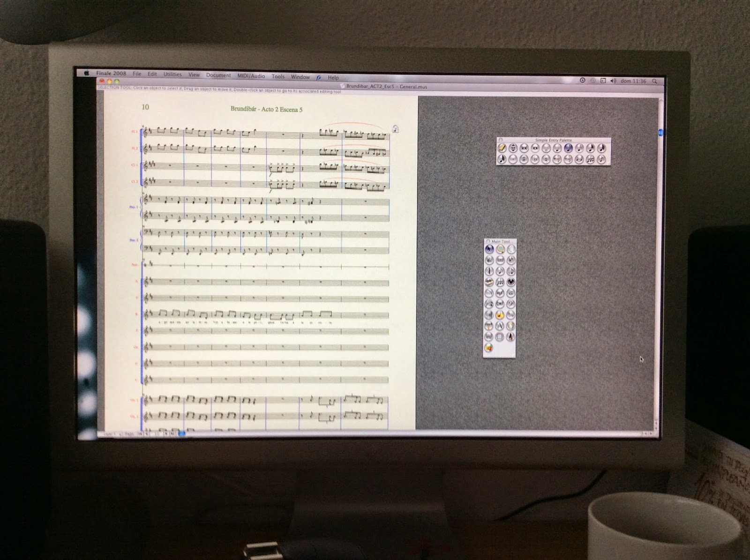Image resolution: width=750 pixels, height=560 pixels.
Task: Click the vertical scrollbar thumb of the score window
Action: 660,133
